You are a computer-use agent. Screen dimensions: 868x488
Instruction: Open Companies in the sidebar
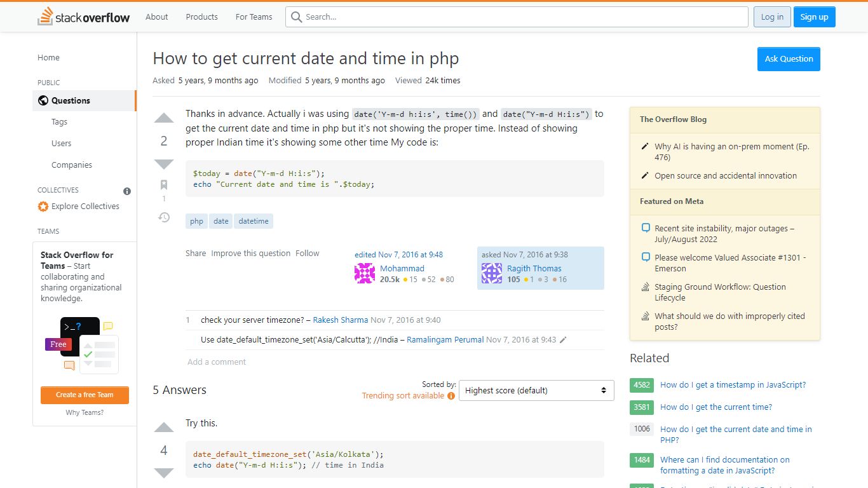[x=72, y=165]
